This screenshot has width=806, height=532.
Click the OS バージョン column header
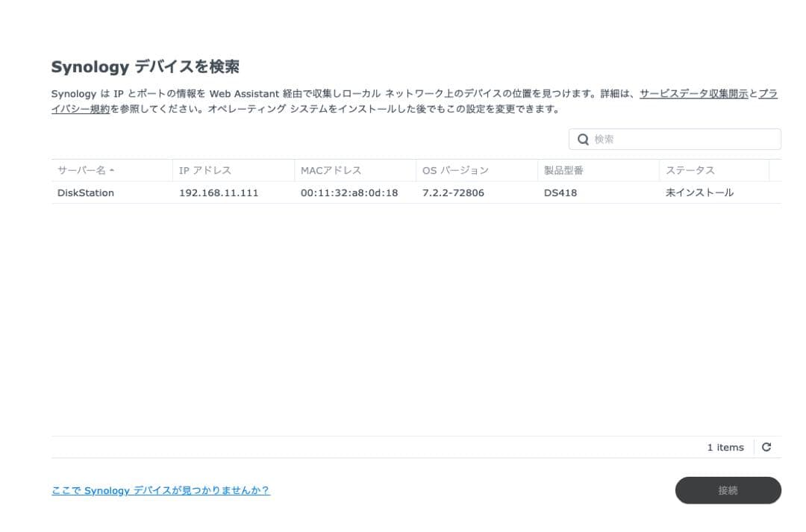coord(455,170)
